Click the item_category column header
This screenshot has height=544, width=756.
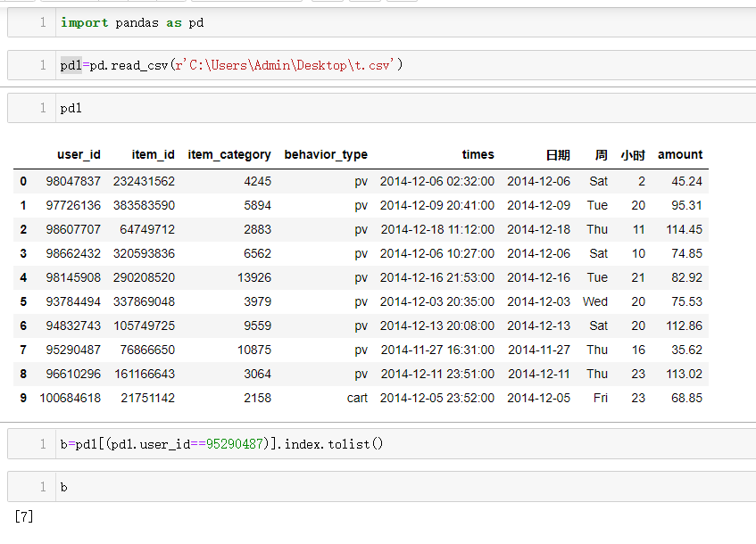[229, 154]
